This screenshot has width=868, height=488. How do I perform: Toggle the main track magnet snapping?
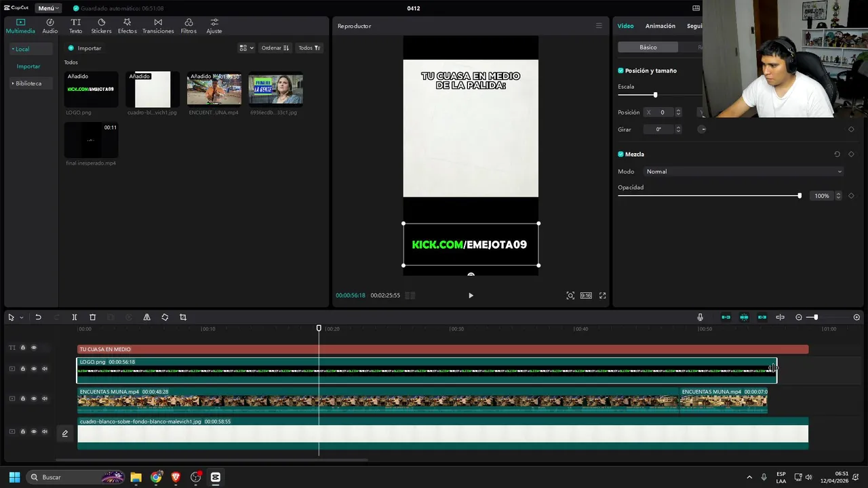click(726, 317)
